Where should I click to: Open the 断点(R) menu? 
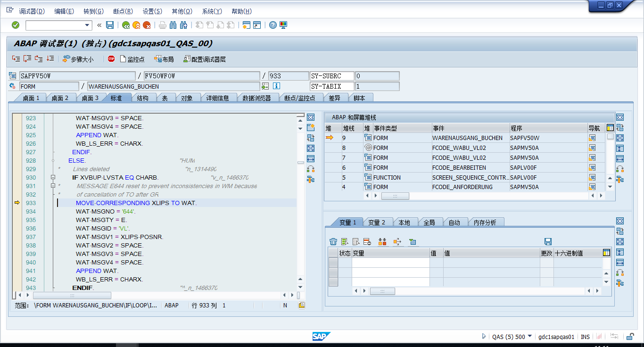[123, 11]
